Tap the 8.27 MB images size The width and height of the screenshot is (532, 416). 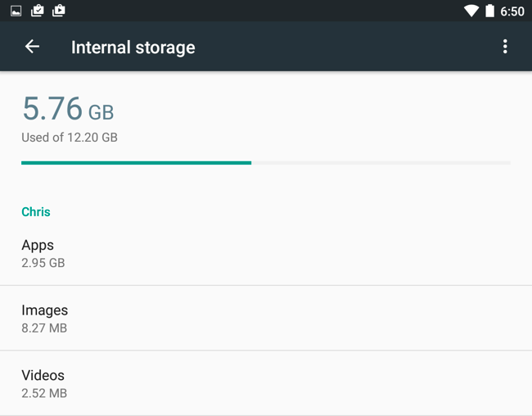point(44,328)
